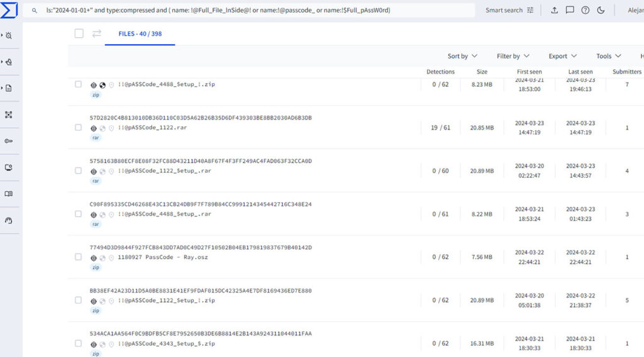
Task: Expand the livehunt sidebar arrow
Action: coord(2,62)
